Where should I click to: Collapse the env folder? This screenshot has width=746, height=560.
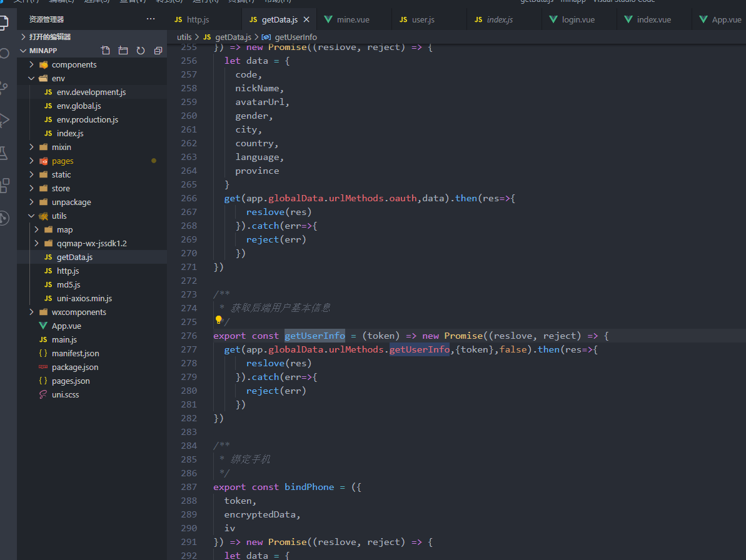coord(92,79)
